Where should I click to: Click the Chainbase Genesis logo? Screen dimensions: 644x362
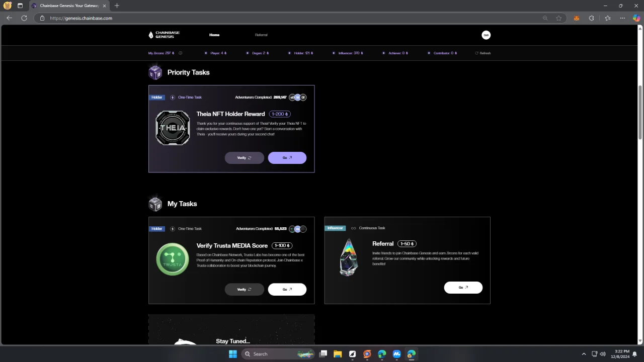click(x=164, y=35)
